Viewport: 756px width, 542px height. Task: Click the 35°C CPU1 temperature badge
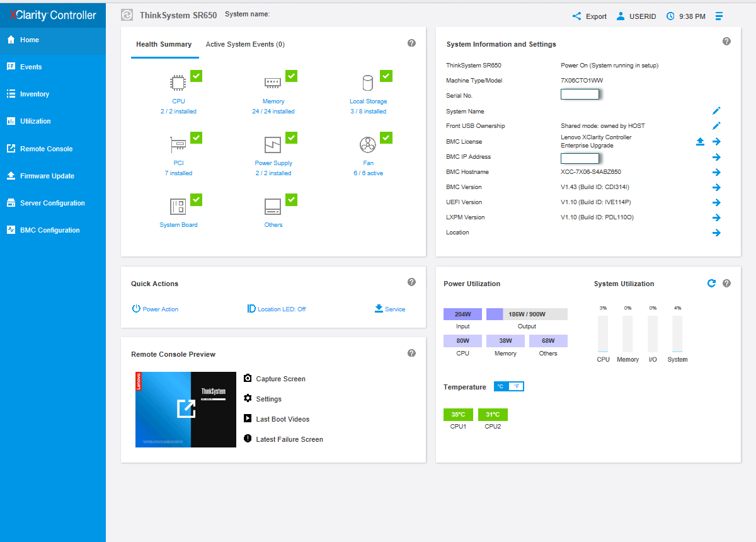458,415
